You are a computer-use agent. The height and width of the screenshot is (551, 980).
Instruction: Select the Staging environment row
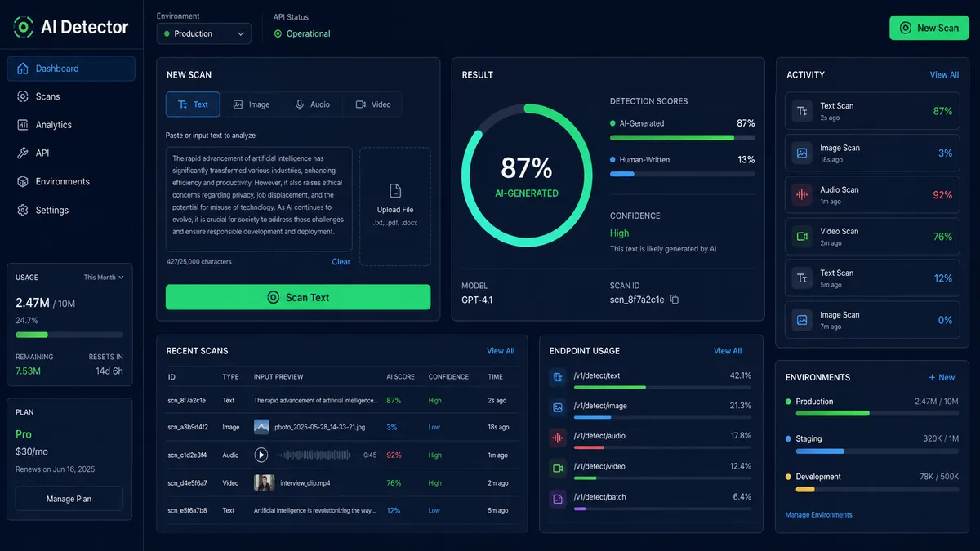(x=871, y=443)
